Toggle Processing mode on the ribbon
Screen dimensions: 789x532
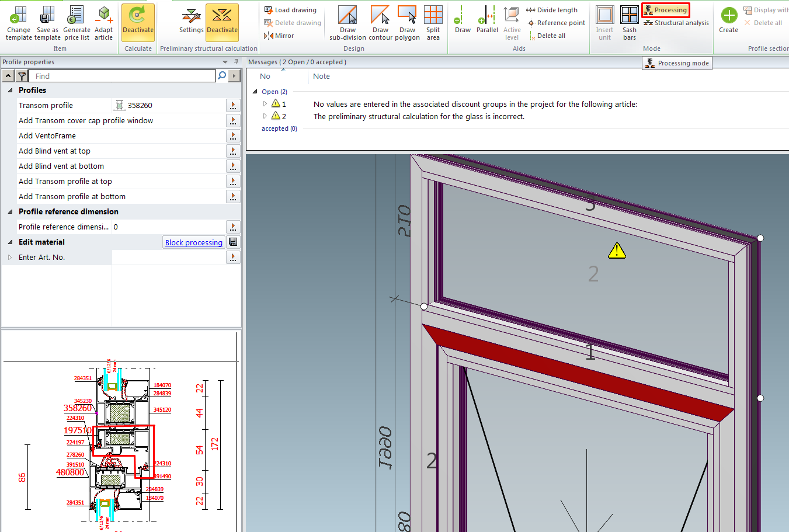pos(665,10)
